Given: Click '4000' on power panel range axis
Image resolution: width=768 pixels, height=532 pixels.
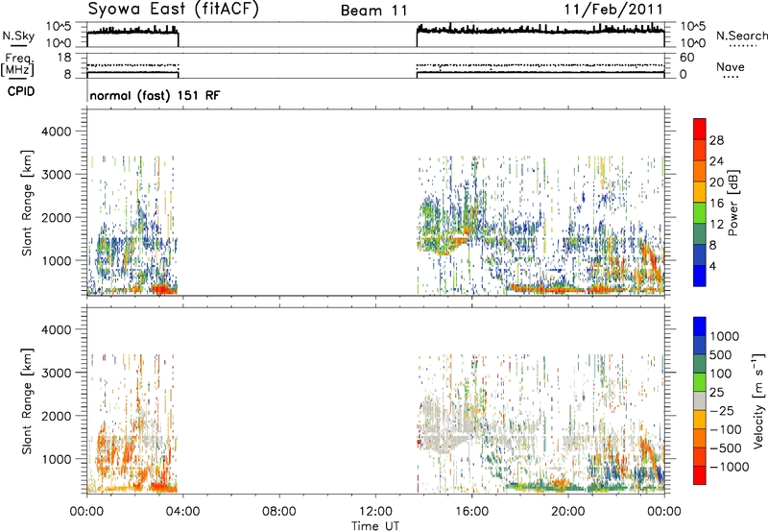Looking at the screenshot, I should tap(56, 132).
